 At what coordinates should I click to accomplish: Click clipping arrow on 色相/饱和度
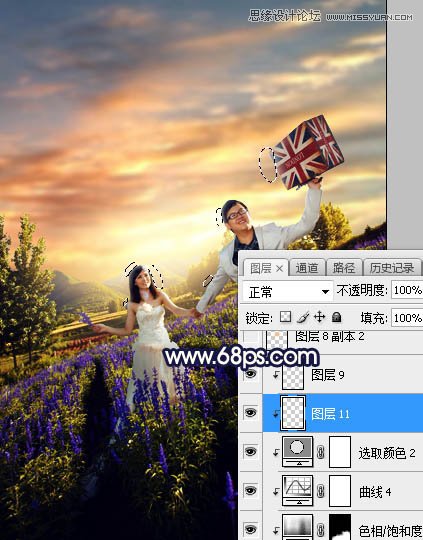pos(276,531)
